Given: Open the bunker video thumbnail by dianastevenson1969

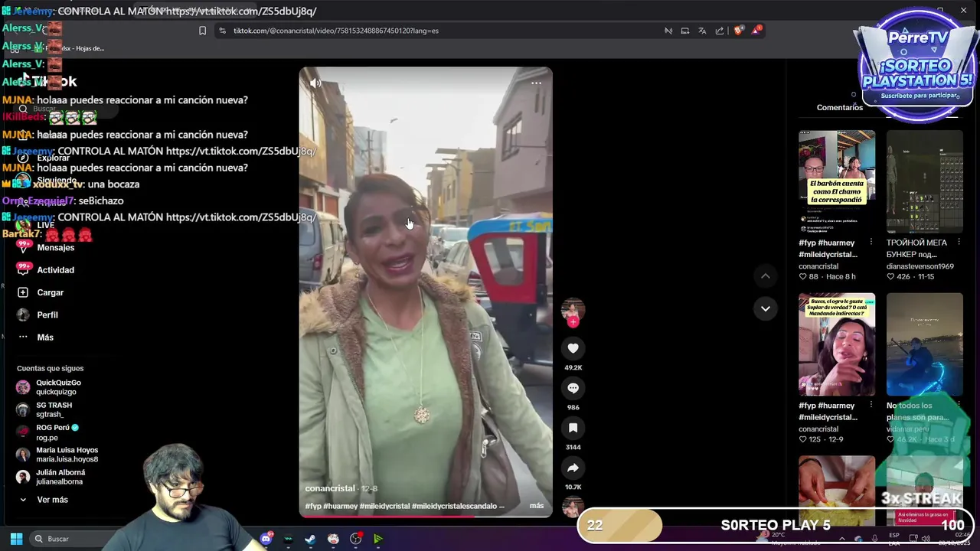Looking at the screenshot, I should click(x=925, y=181).
